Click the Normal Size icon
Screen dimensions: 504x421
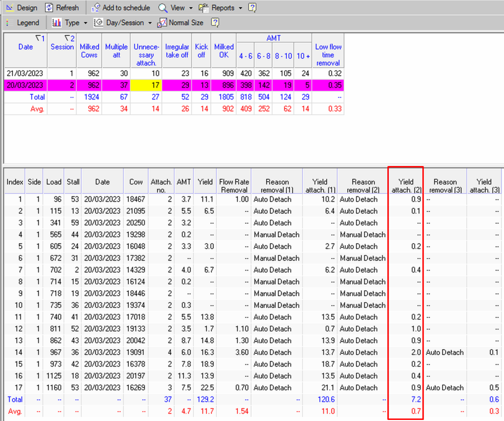coord(162,23)
